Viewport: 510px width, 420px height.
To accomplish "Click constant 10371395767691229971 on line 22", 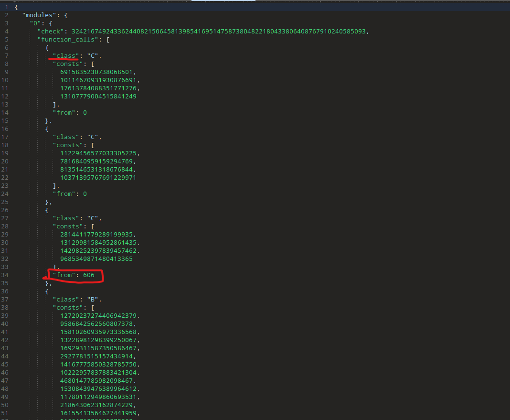I will click(98, 178).
